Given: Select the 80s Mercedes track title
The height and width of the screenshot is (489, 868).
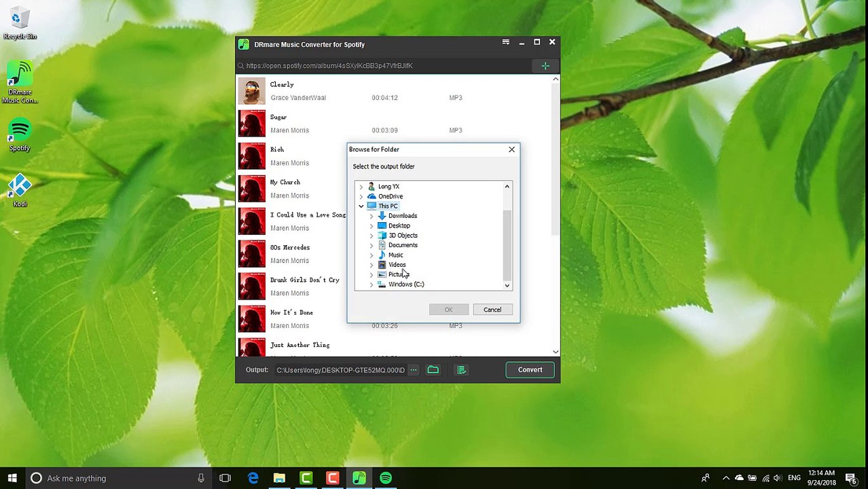Looking at the screenshot, I should pyautogui.click(x=290, y=247).
